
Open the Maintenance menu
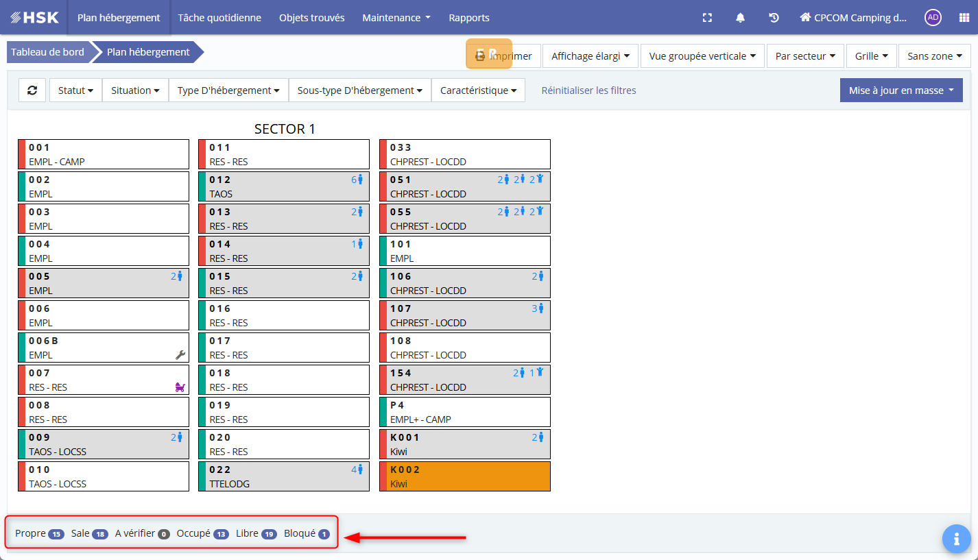click(396, 18)
